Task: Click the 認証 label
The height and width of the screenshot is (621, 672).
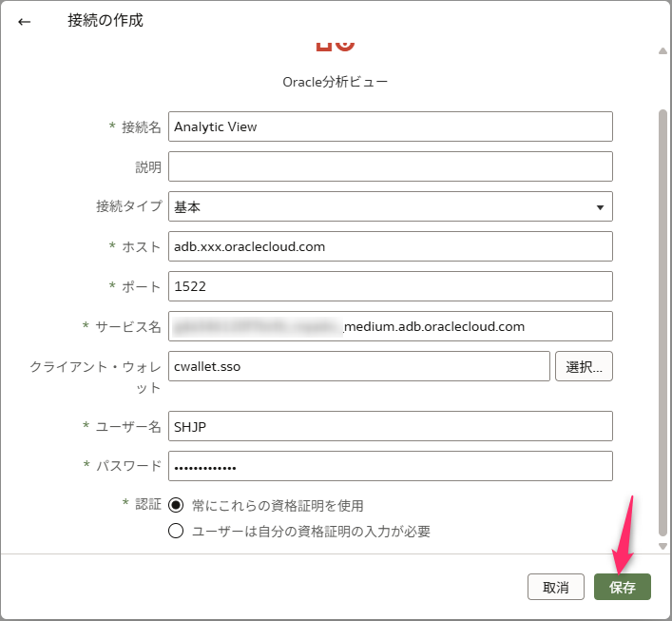Action: coord(148,504)
